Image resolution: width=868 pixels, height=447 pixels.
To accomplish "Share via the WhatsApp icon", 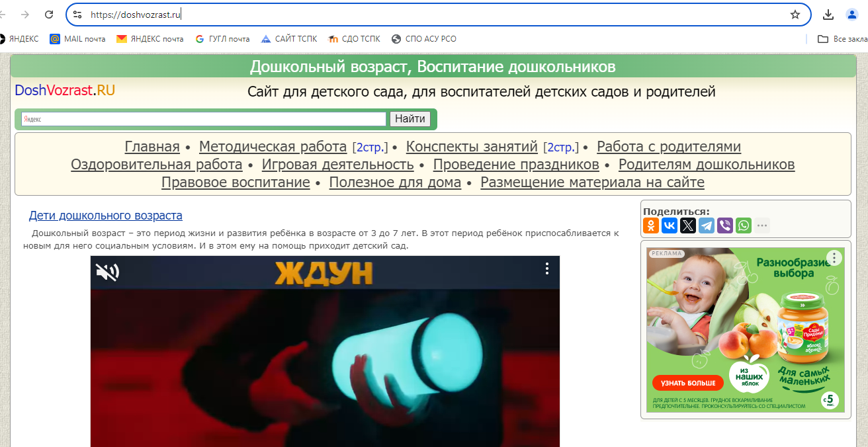I will [x=744, y=225].
